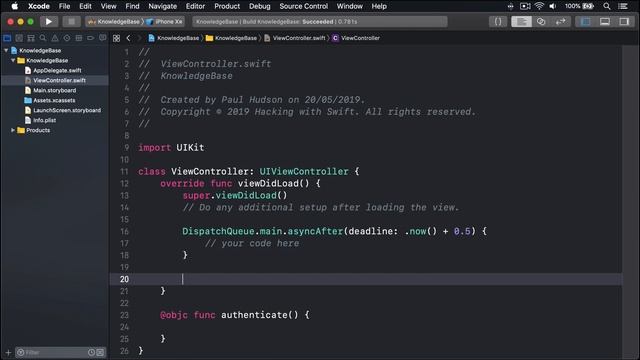Open the KnowledgeBase project breadcrumb
The height and width of the screenshot is (360, 640).
coord(174,38)
